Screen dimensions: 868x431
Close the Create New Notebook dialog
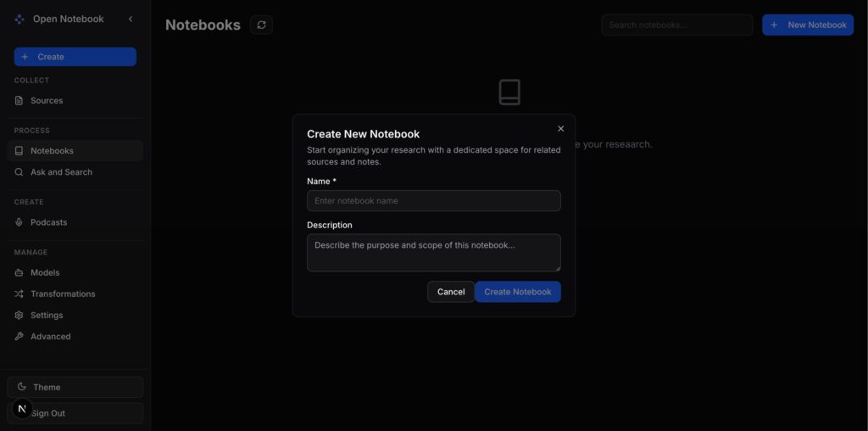click(560, 129)
